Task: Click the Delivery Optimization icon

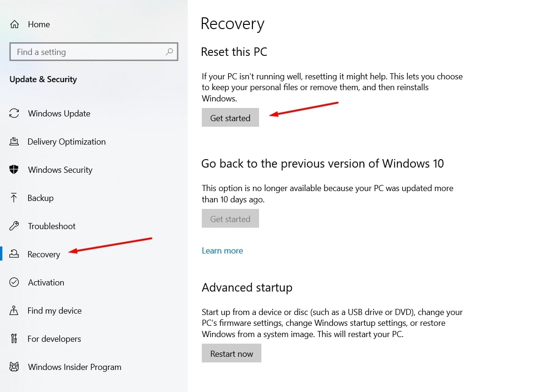Action: tap(14, 141)
